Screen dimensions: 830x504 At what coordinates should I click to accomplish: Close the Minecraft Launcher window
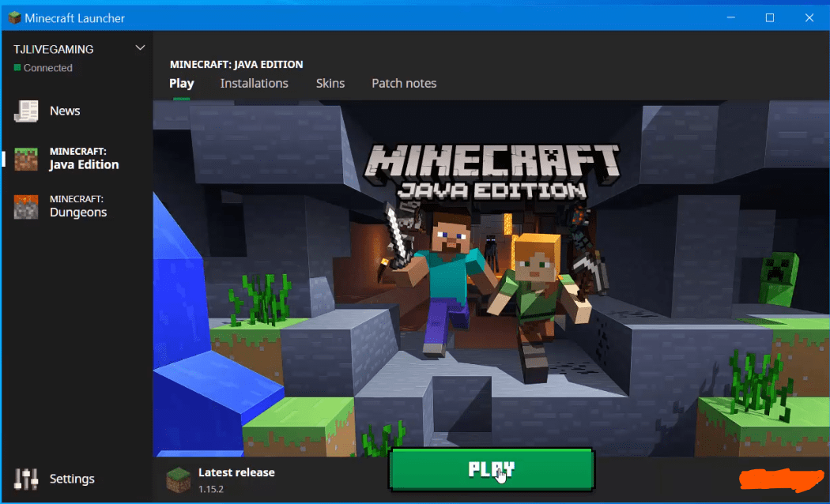pyautogui.click(x=809, y=17)
